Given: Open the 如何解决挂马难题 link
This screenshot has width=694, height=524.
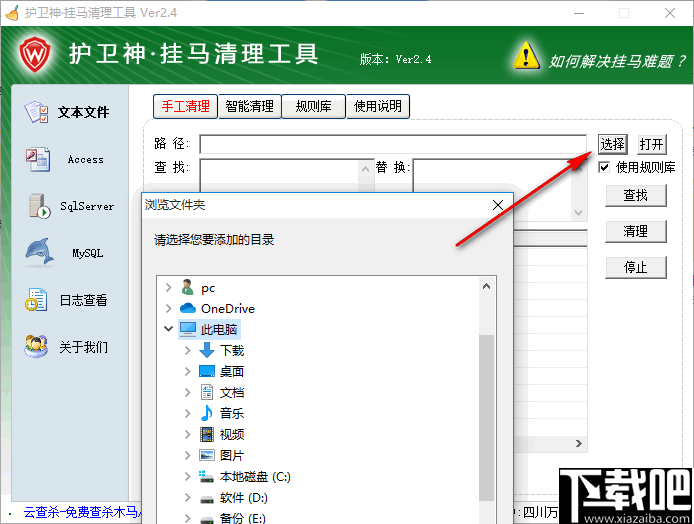Looking at the screenshot, I should 617,61.
